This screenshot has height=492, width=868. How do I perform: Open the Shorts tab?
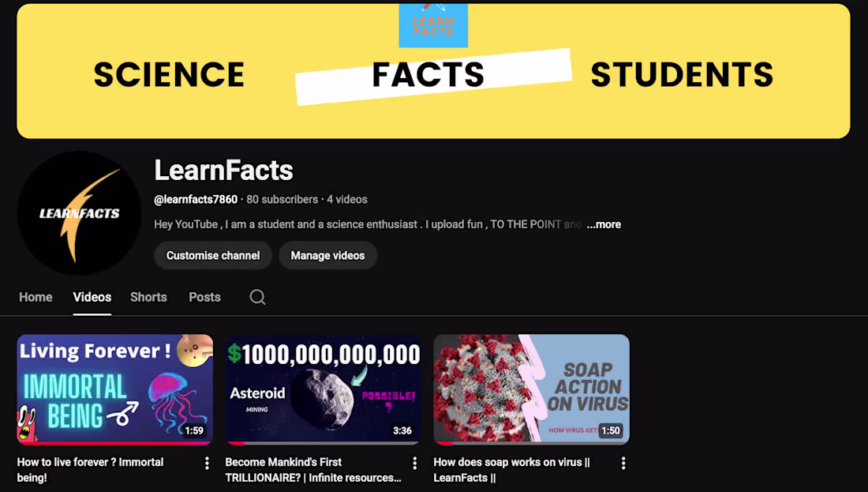(148, 297)
